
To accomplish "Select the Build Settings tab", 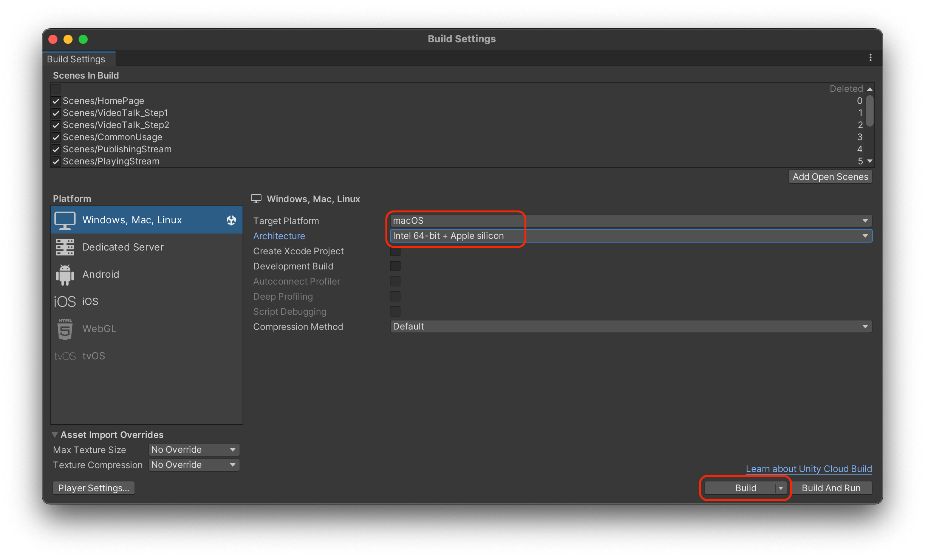I will 76,59.
